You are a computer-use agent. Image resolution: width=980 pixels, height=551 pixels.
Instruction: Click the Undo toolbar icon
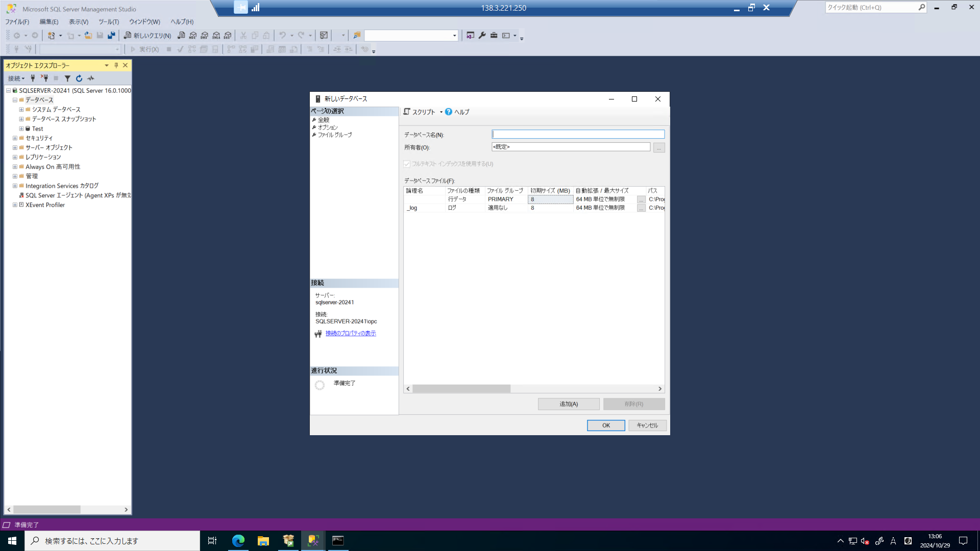284,35
